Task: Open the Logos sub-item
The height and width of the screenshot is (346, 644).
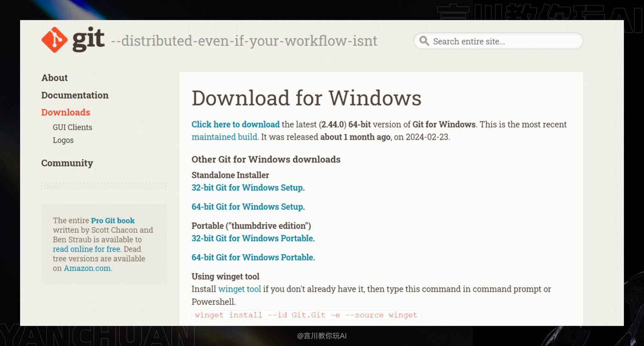Action: pyautogui.click(x=63, y=140)
